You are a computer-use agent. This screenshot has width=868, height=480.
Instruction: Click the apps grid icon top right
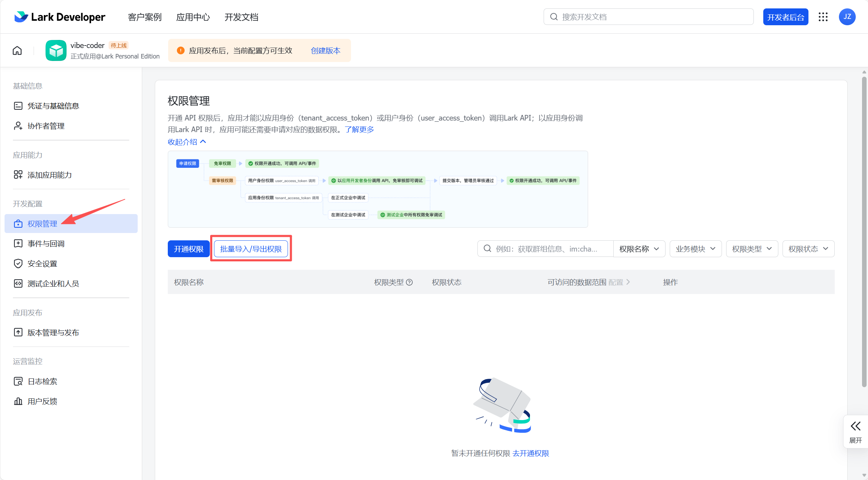point(824,16)
